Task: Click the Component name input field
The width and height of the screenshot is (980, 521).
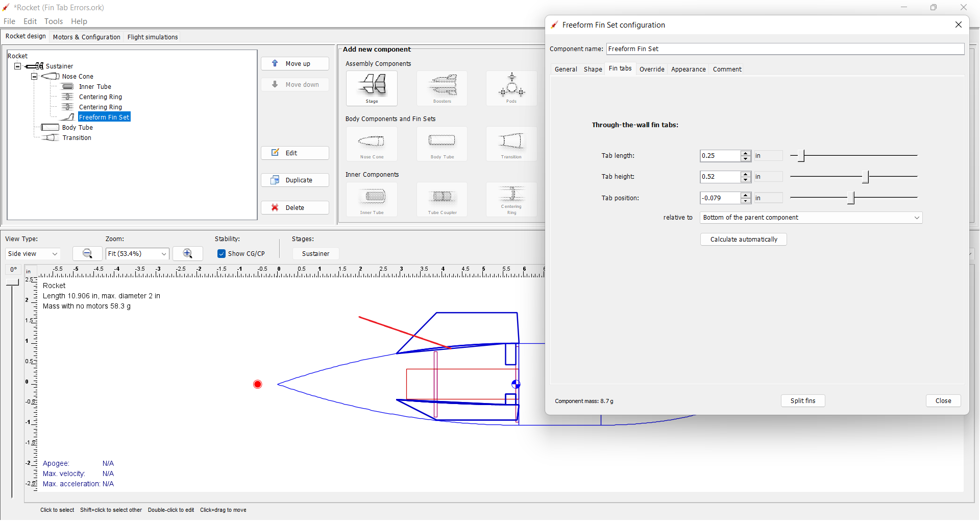Action: 785,49
